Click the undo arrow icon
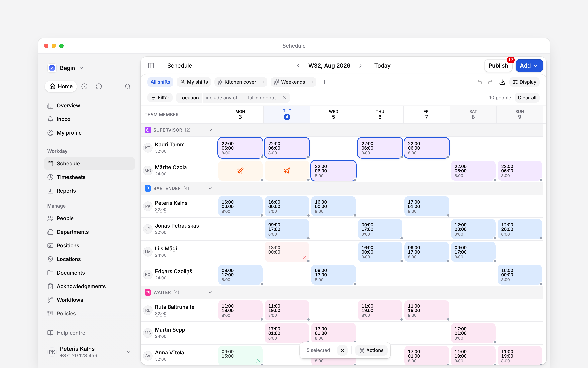The height and width of the screenshot is (368, 588). pyautogui.click(x=480, y=82)
